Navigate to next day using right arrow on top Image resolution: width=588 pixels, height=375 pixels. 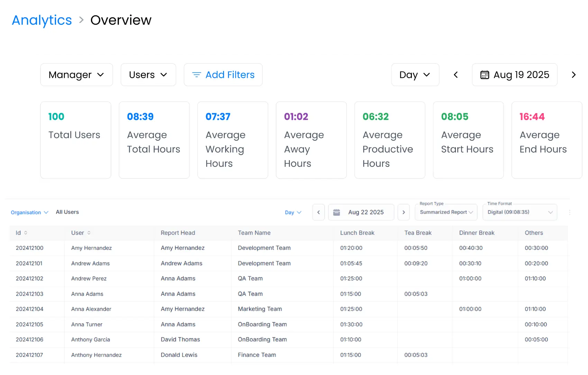(573, 74)
